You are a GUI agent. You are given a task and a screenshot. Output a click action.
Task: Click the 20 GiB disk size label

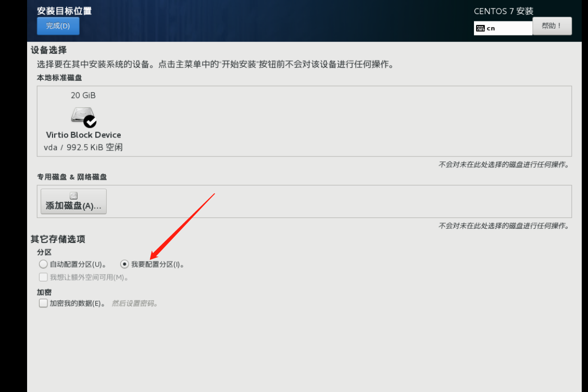83,95
